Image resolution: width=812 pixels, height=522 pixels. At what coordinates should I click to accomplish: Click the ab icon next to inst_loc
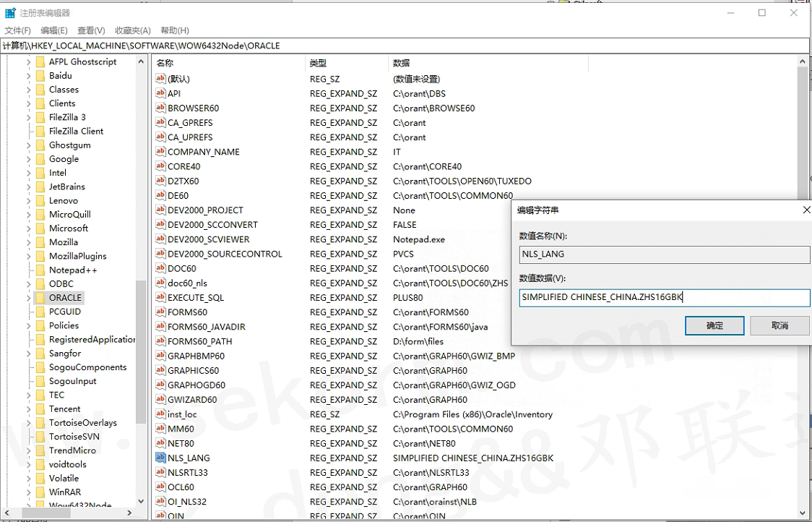(x=160, y=414)
